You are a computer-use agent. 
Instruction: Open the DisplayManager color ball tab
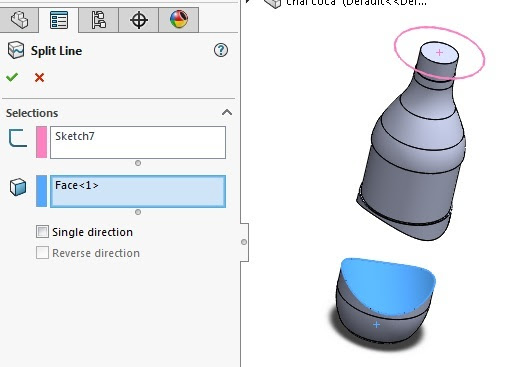click(179, 19)
